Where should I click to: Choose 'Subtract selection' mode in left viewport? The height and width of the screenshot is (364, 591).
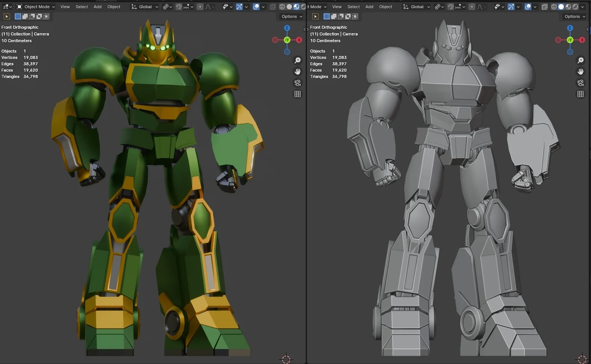point(32,16)
